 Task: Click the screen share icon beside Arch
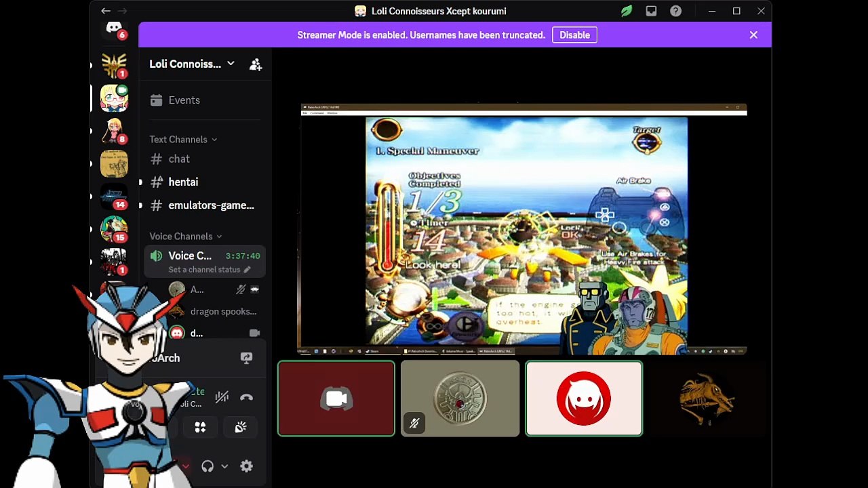pos(246,358)
